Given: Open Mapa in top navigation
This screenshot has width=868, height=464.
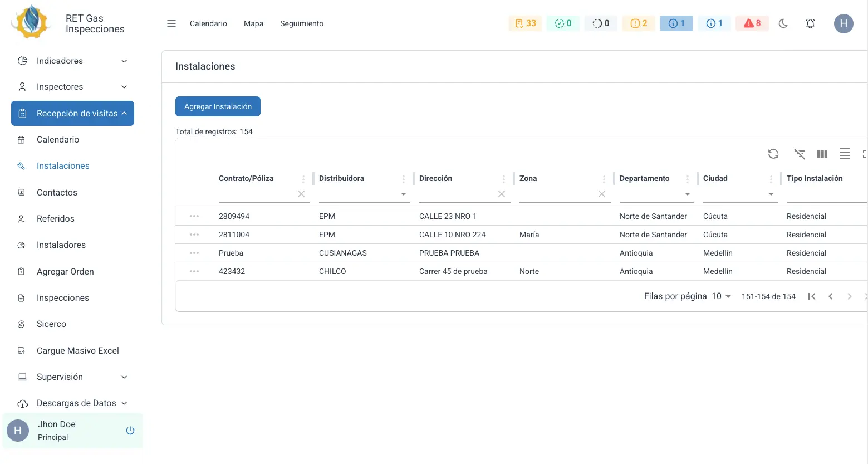Looking at the screenshot, I should (x=253, y=23).
